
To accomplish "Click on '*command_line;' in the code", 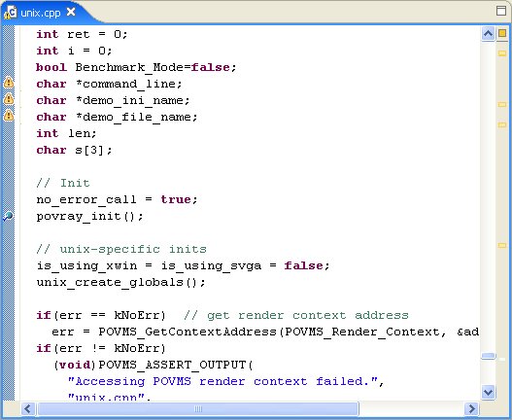I will pyautogui.click(x=129, y=84).
